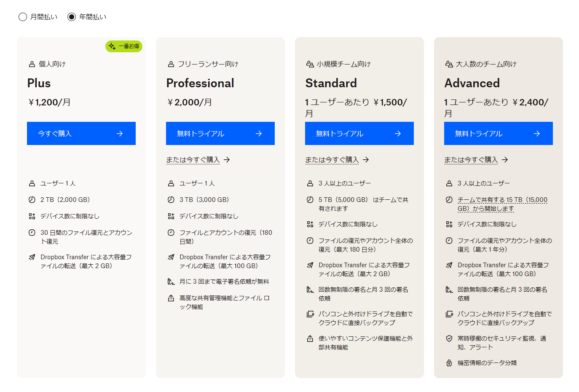Click 今すぐ購入 on the Plus plan
579x392 pixels.
[x=81, y=133]
